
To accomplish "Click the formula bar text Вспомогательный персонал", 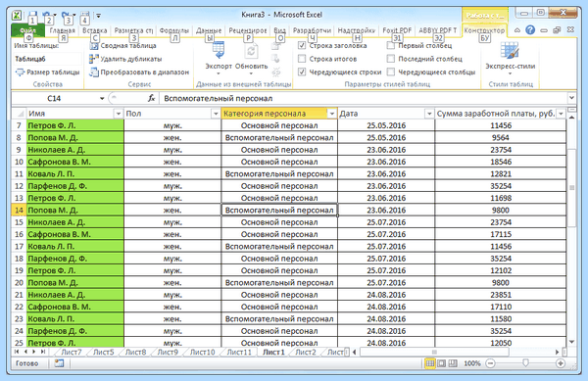I will tap(219, 98).
